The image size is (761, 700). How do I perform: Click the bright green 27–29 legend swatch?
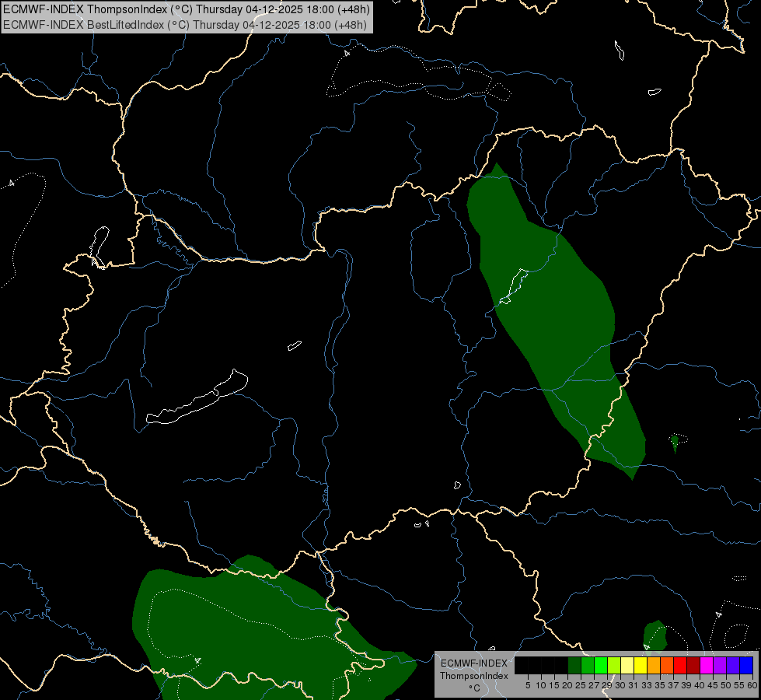pyautogui.click(x=601, y=665)
